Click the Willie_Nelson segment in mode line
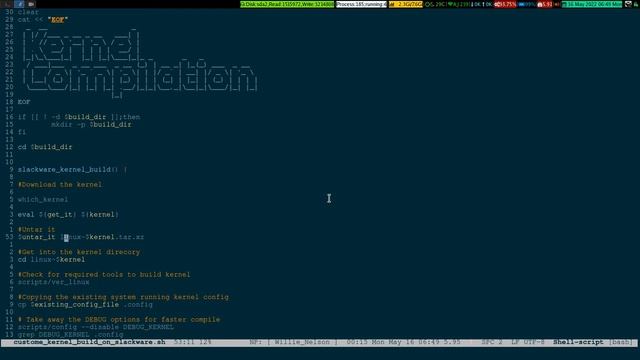 (302, 342)
